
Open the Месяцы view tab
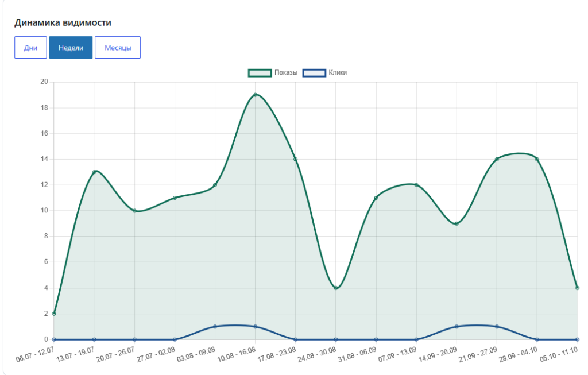(118, 48)
